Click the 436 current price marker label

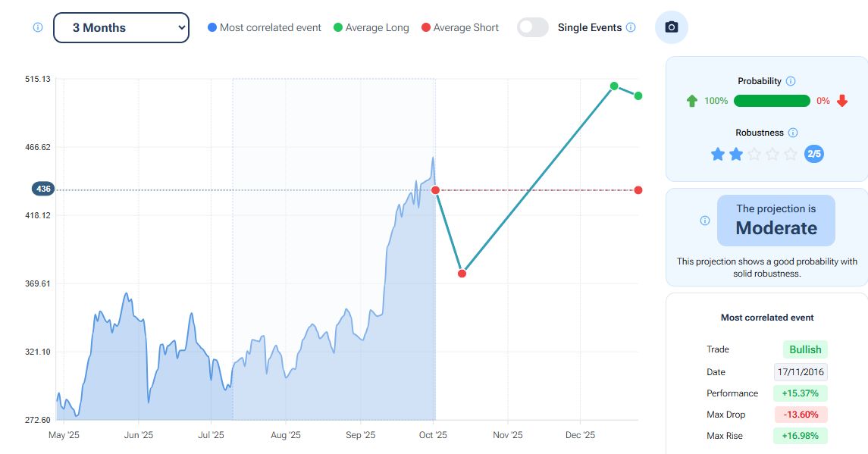click(42, 189)
